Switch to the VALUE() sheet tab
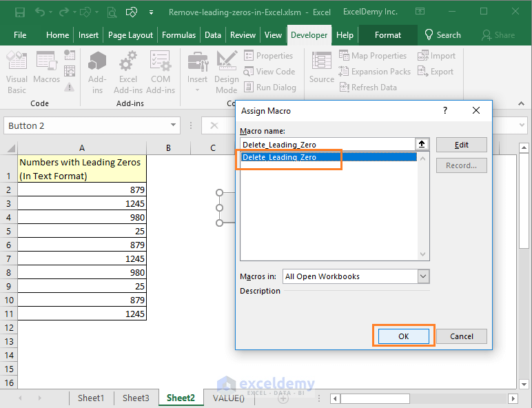Screen dimensions: 532x408 [x=229, y=398]
